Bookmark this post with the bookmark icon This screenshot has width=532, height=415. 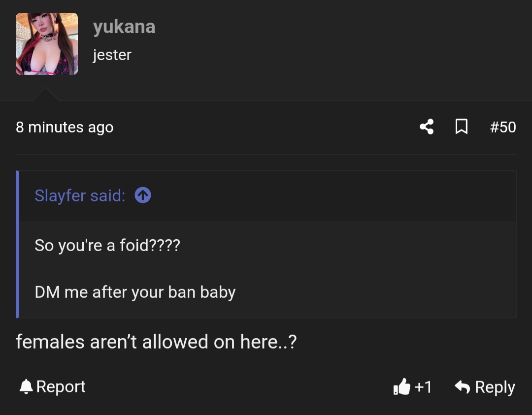tap(461, 127)
